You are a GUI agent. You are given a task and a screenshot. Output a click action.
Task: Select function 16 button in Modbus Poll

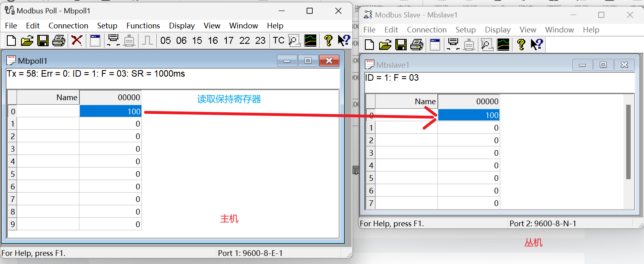213,41
